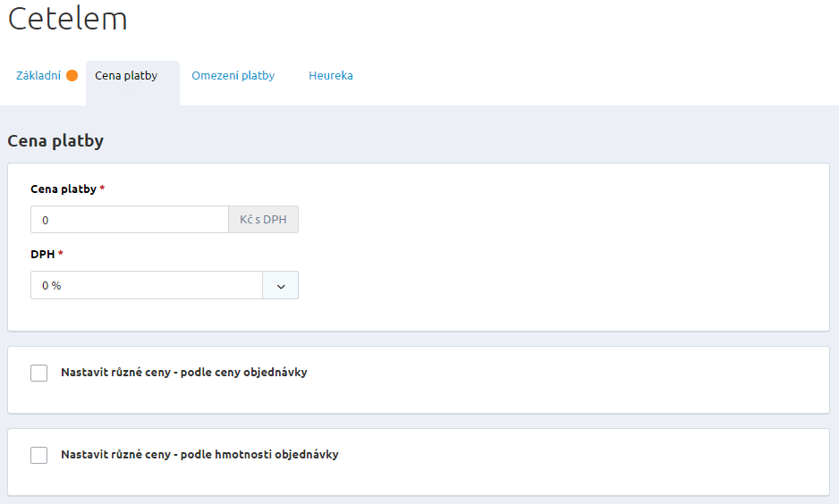Open the Heureka tab
This screenshot has height=504, width=839.
(x=331, y=76)
